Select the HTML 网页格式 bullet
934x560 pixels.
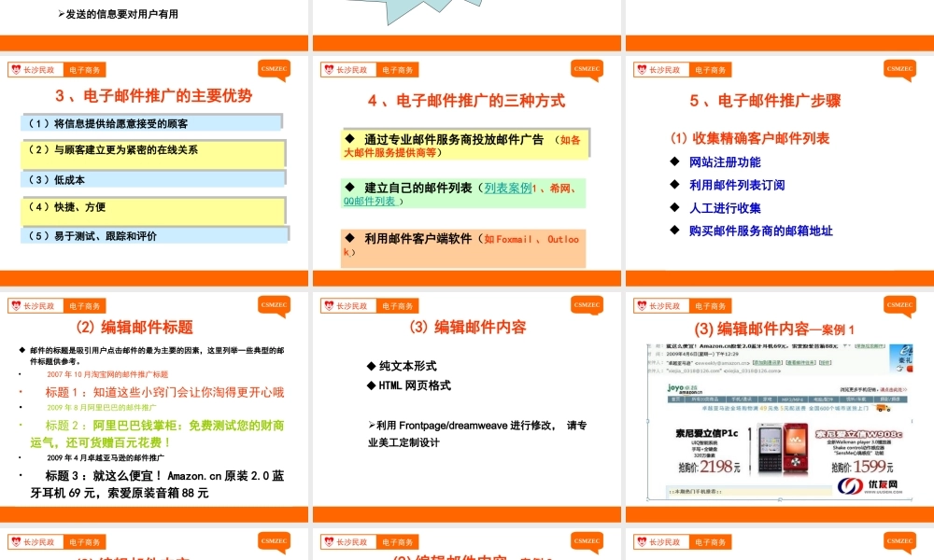click(x=415, y=385)
